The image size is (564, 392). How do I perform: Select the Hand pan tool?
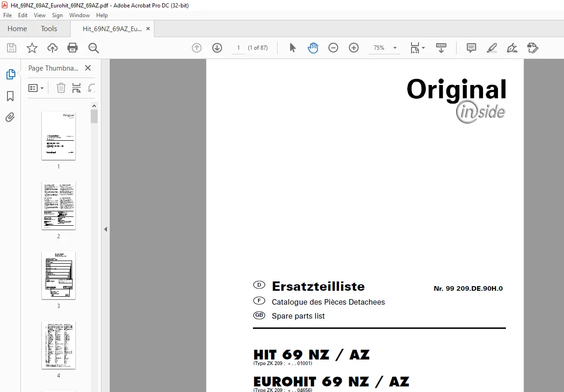coord(313,48)
